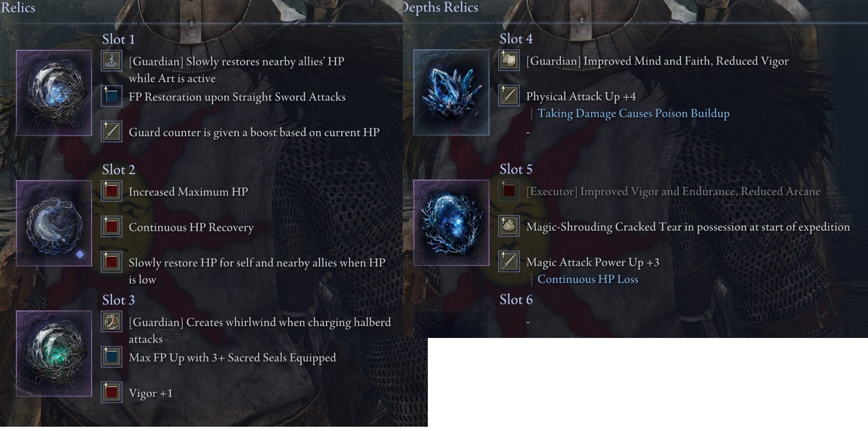This screenshot has width=868, height=431.
Task: Click the Max FP Up blue icon
Action: 112,357
